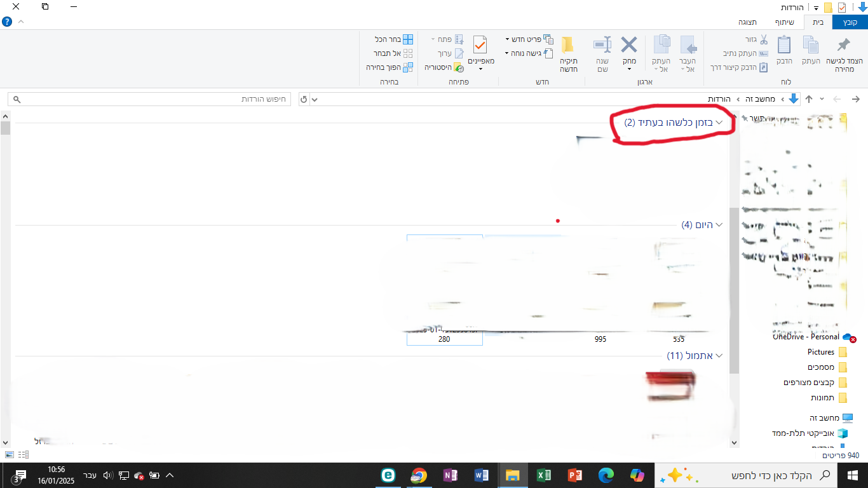The image size is (868, 488).
Task: Launch Excel from the taskbar
Action: coord(543,475)
